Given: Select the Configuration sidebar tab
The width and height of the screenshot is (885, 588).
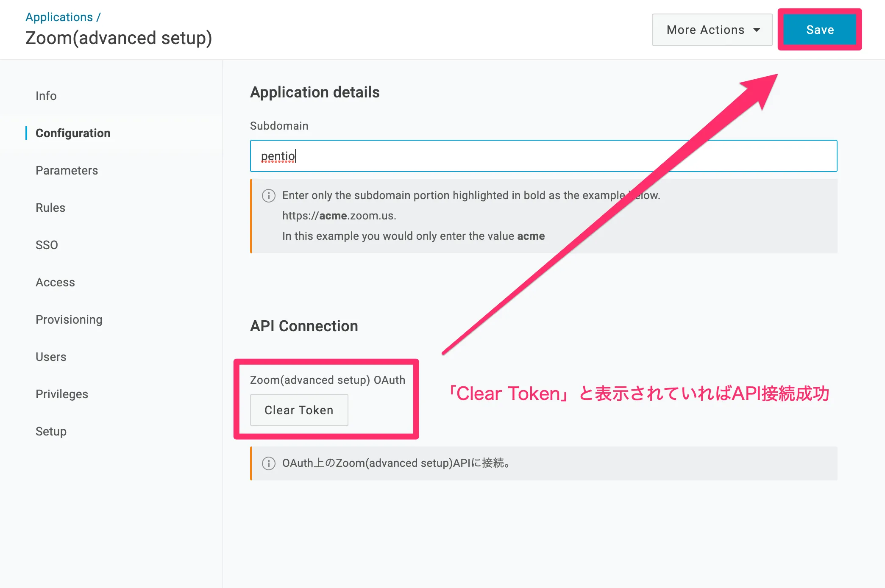Looking at the screenshot, I should coord(73,133).
